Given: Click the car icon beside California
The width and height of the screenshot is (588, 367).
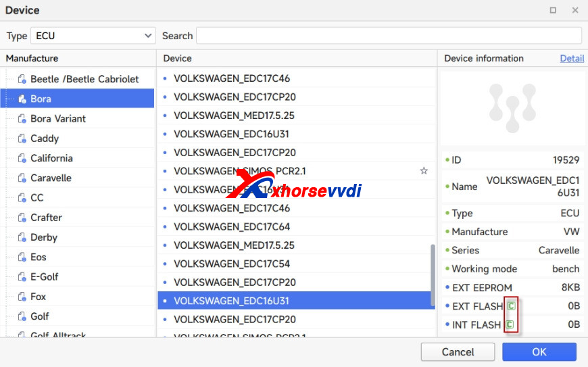Looking at the screenshot, I should point(22,158).
